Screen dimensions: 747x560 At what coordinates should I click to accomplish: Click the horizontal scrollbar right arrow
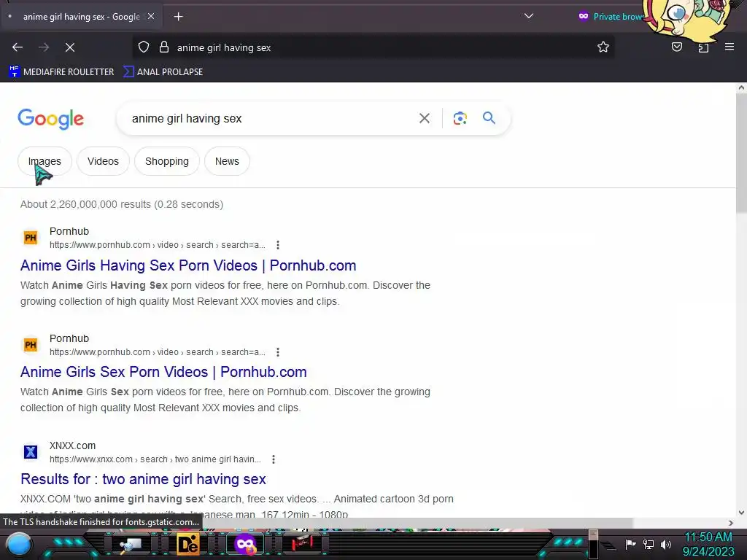click(731, 523)
